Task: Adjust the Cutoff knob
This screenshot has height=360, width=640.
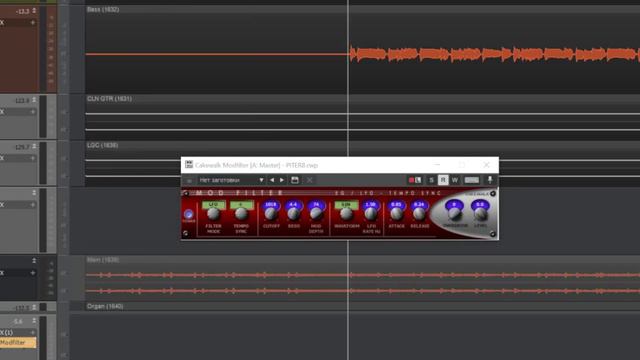Action: pyautogui.click(x=271, y=214)
